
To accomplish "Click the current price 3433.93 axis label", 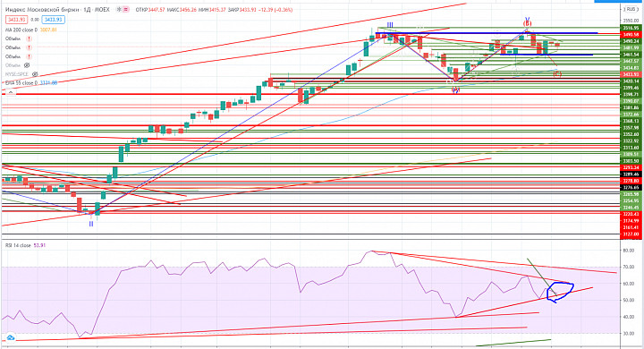I will point(631,74).
